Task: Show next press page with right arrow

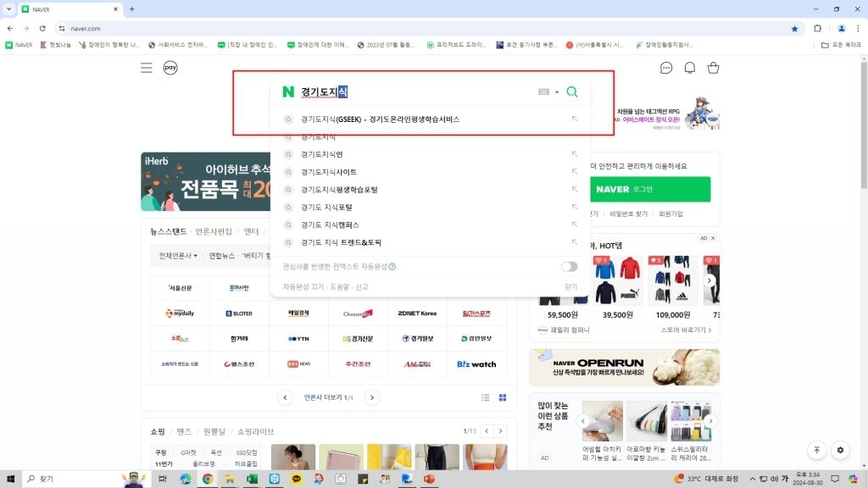Action: (371, 397)
